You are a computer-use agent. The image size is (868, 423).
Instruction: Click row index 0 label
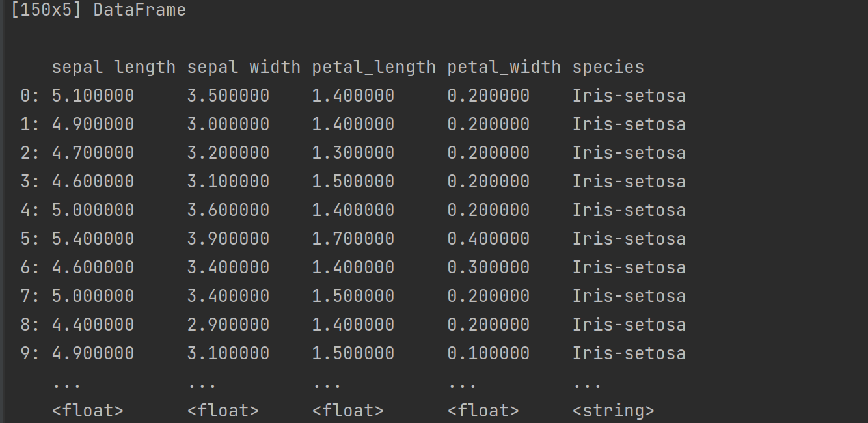pos(30,96)
